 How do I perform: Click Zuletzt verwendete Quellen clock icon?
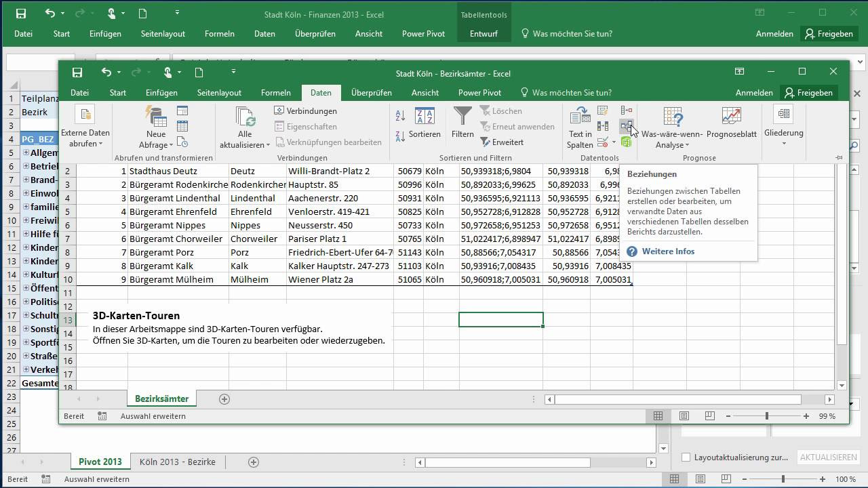pyautogui.click(x=182, y=142)
